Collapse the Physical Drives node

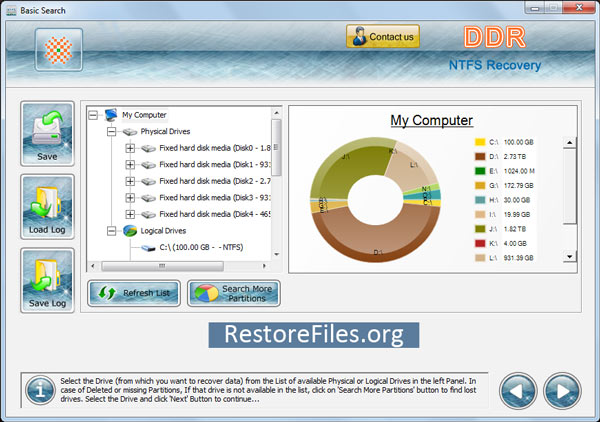point(111,132)
